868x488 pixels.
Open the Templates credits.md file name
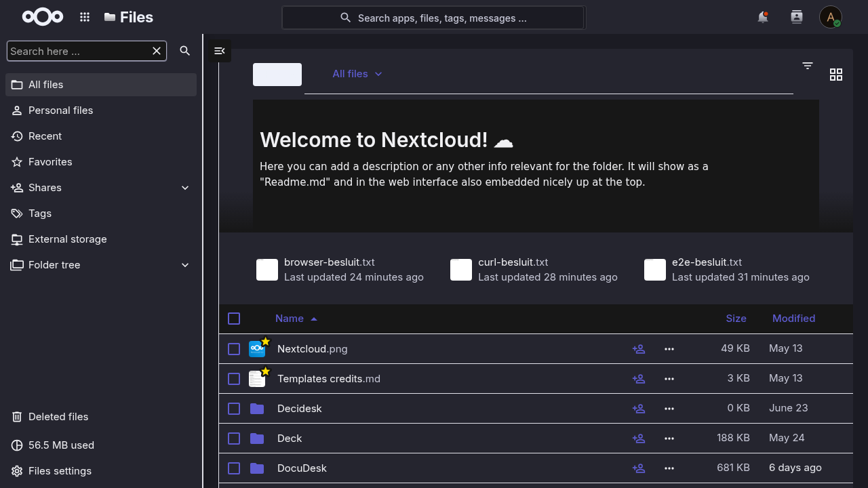[329, 379]
